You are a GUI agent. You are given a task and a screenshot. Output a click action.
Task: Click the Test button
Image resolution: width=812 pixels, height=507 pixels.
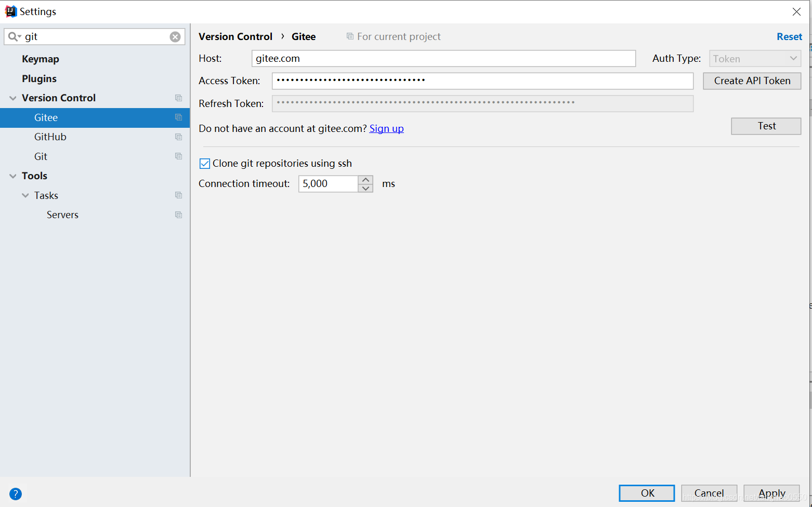tap(766, 126)
